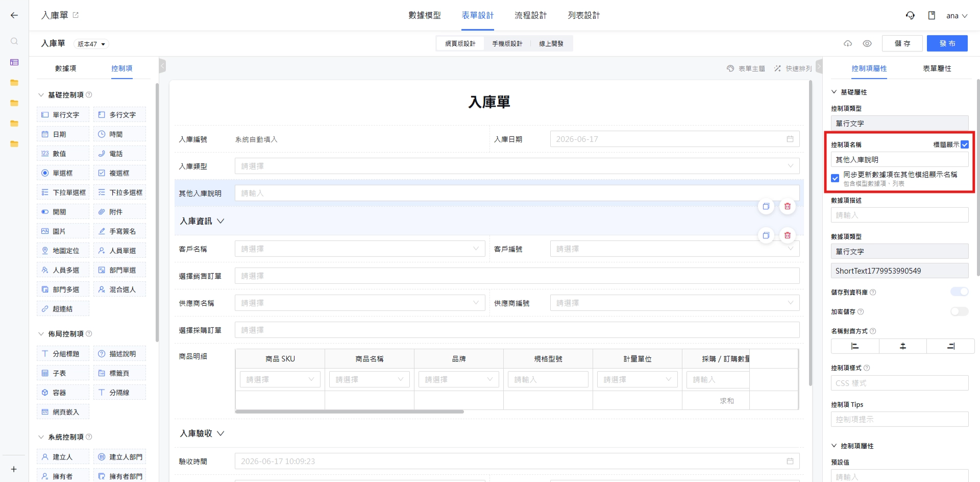Click the cloud upload icon
The width and height of the screenshot is (980, 482).
(848, 43)
